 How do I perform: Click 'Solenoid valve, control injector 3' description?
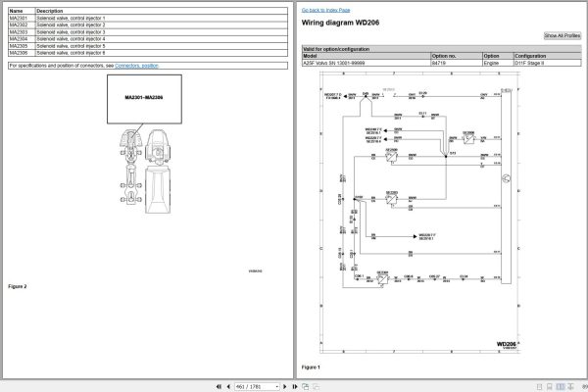click(71, 32)
